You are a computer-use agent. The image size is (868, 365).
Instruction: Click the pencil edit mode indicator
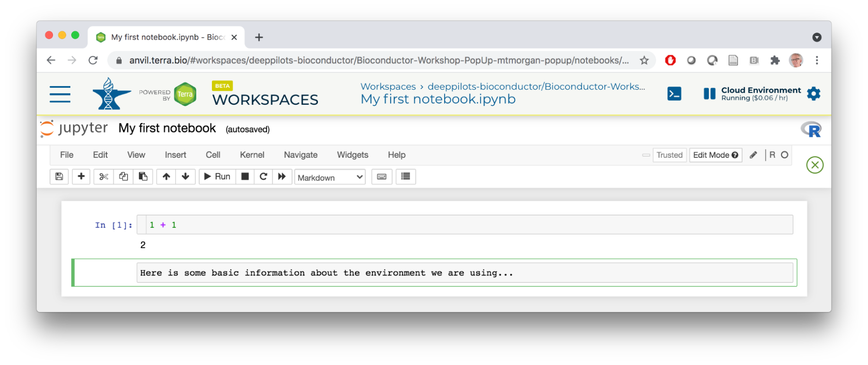pos(753,155)
